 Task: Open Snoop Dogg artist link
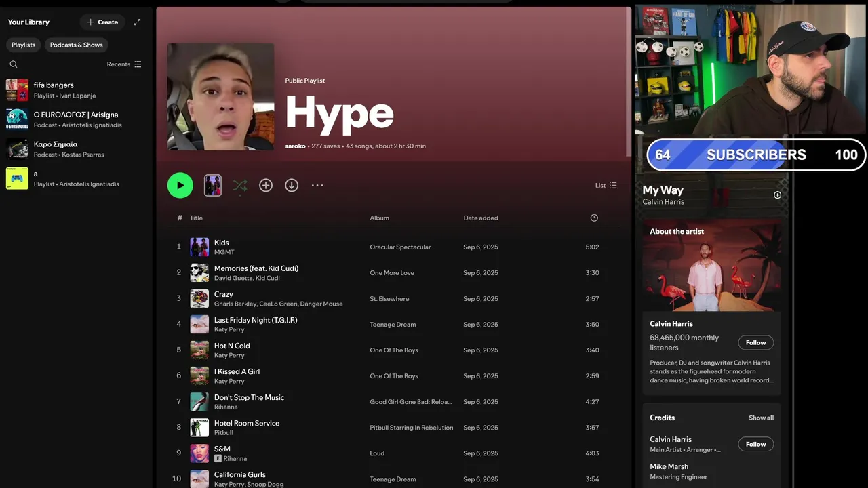pyautogui.click(x=265, y=484)
